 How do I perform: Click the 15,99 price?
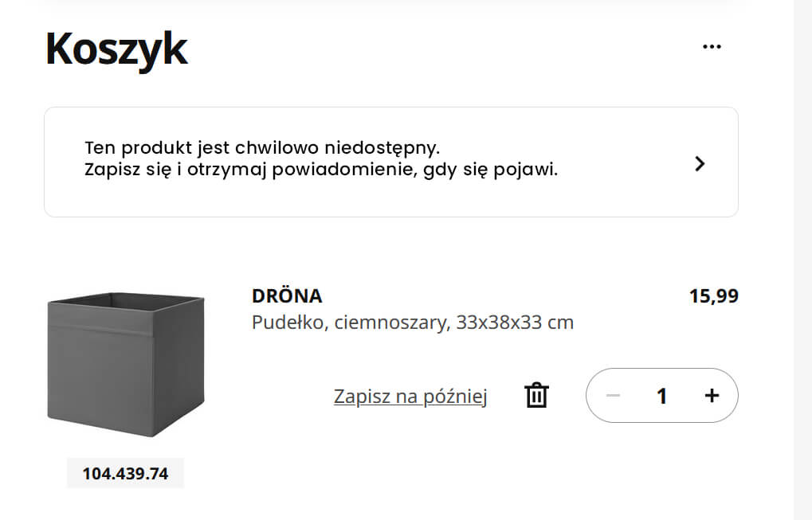click(713, 296)
